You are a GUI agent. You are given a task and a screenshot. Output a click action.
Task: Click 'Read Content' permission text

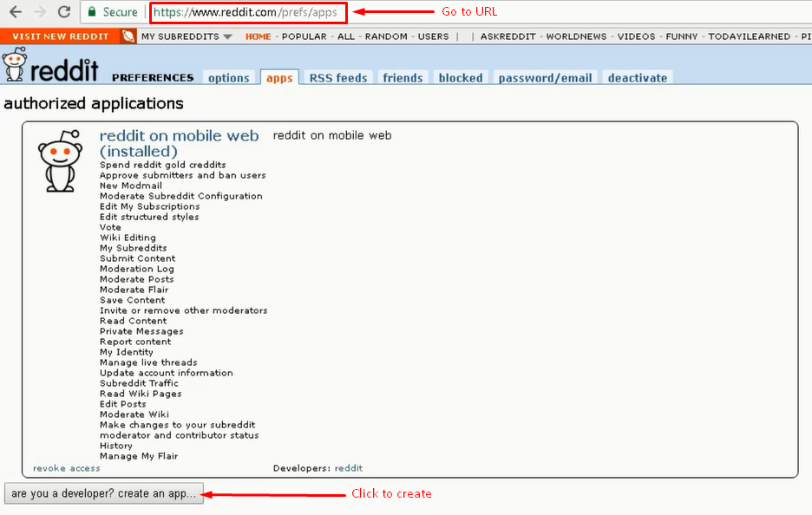tap(133, 321)
